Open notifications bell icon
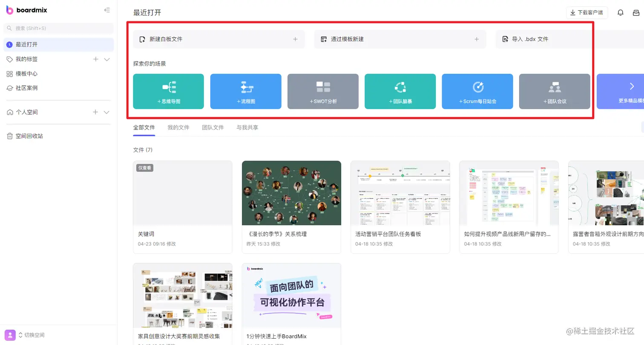The width and height of the screenshot is (644, 345). click(x=621, y=13)
